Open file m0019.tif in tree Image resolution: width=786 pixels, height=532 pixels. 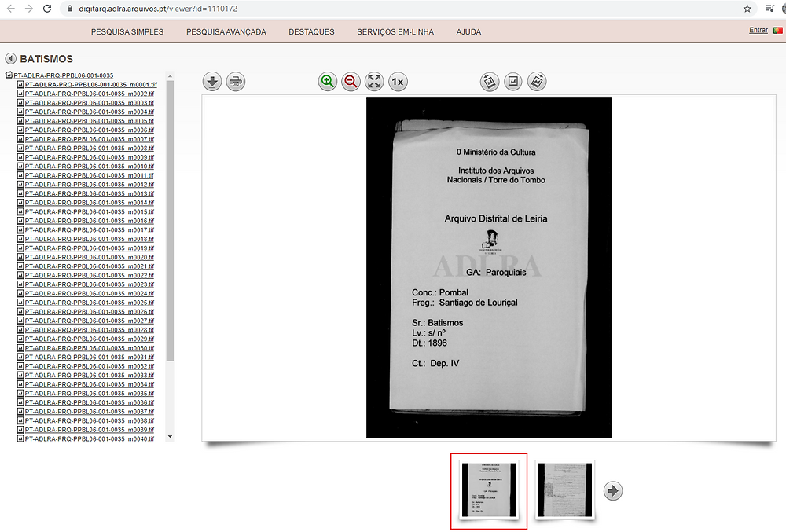[90, 248]
